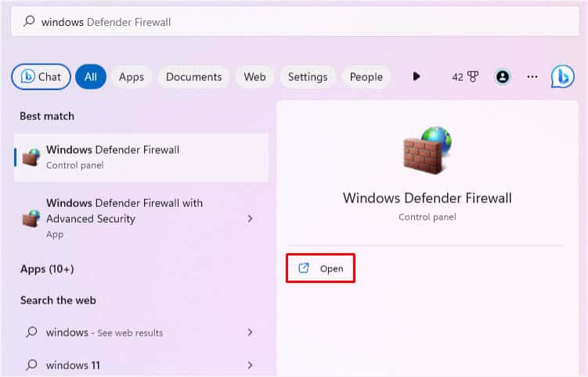Expand the Advanced Security result chevron

click(250, 219)
